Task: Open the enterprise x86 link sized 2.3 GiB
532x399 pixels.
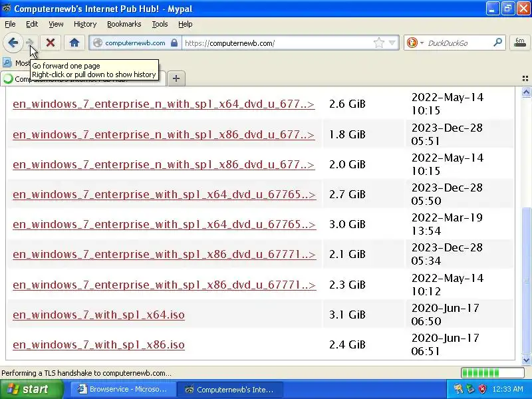Action: [x=164, y=285]
